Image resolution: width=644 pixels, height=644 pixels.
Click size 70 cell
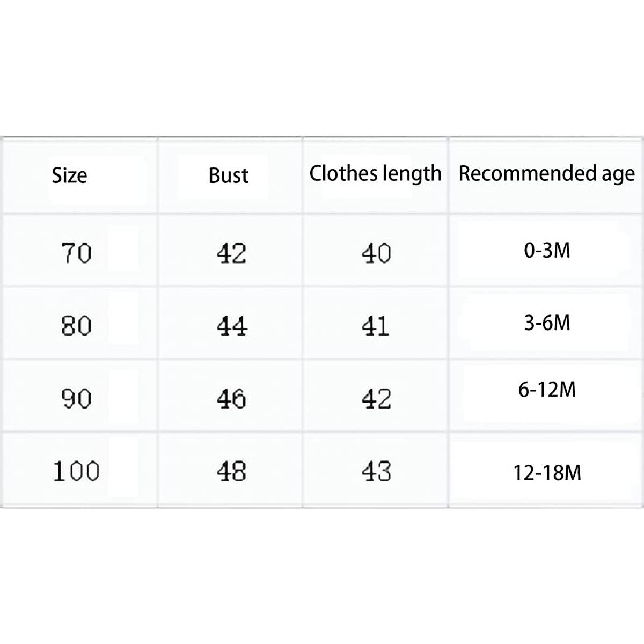tap(76, 253)
